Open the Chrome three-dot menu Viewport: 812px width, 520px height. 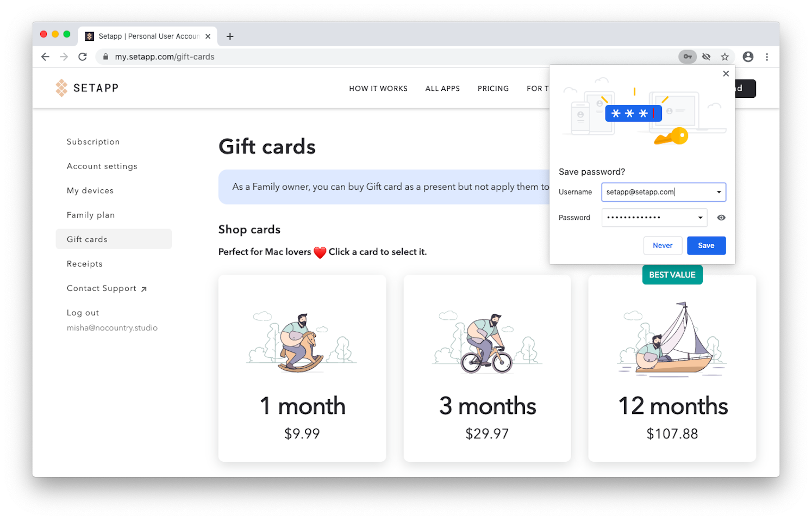click(767, 57)
